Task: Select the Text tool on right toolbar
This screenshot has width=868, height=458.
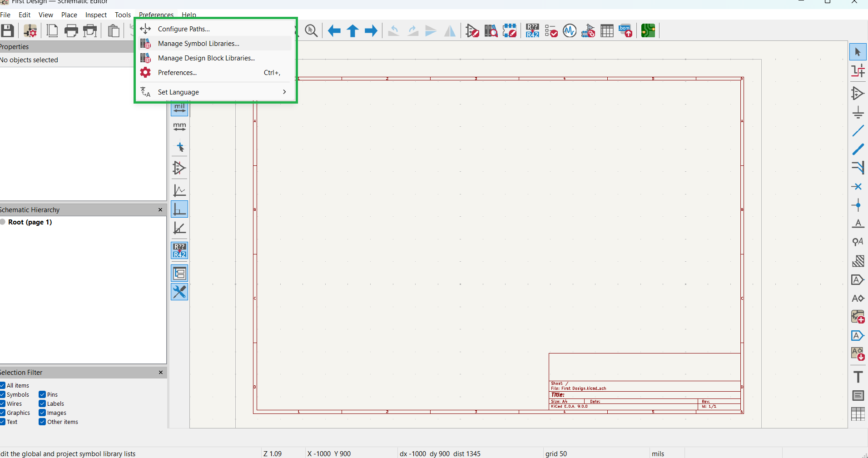Action: [858, 377]
